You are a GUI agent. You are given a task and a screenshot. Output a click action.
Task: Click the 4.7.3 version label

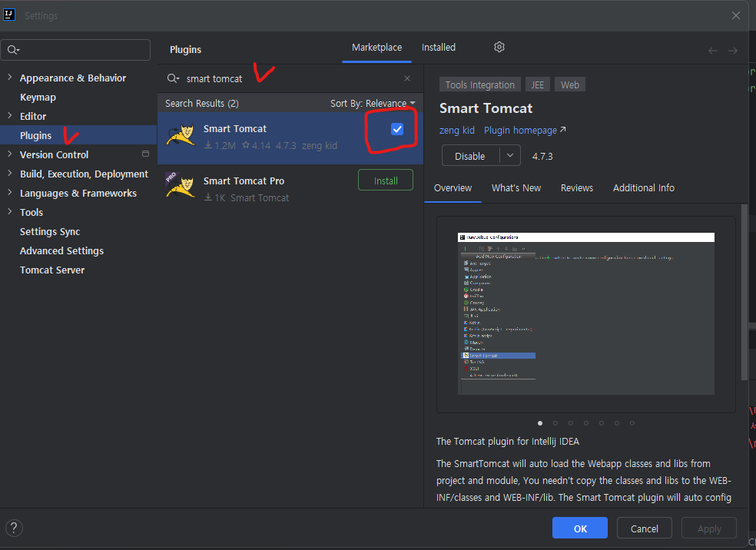coord(542,156)
